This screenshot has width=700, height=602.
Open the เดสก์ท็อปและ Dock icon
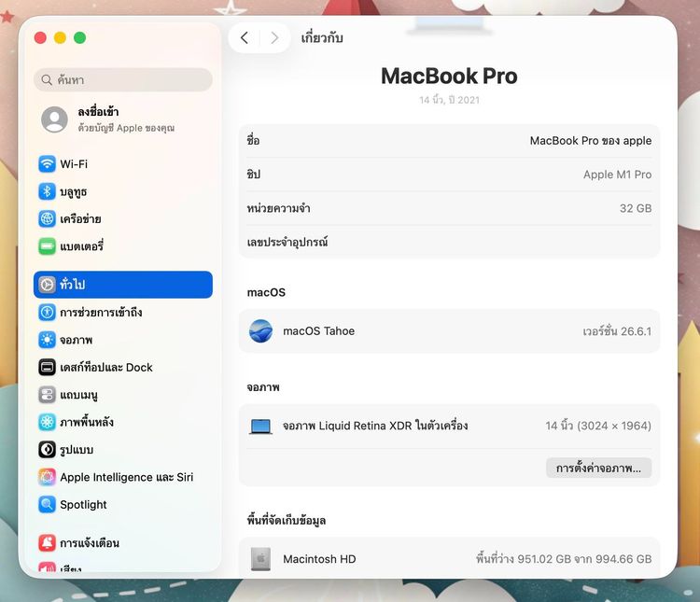pyautogui.click(x=47, y=367)
